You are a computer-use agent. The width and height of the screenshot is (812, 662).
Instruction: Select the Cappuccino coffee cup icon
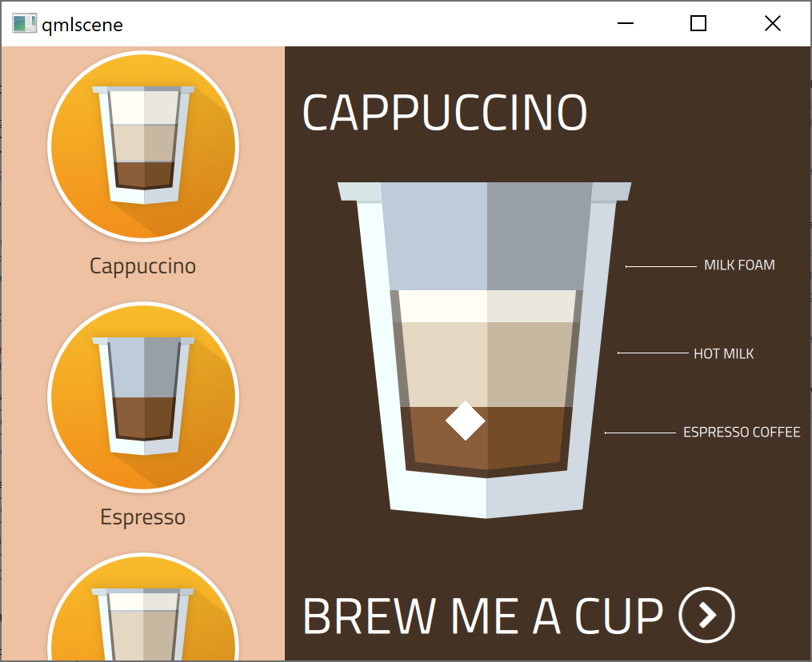(x=143, y=146)
